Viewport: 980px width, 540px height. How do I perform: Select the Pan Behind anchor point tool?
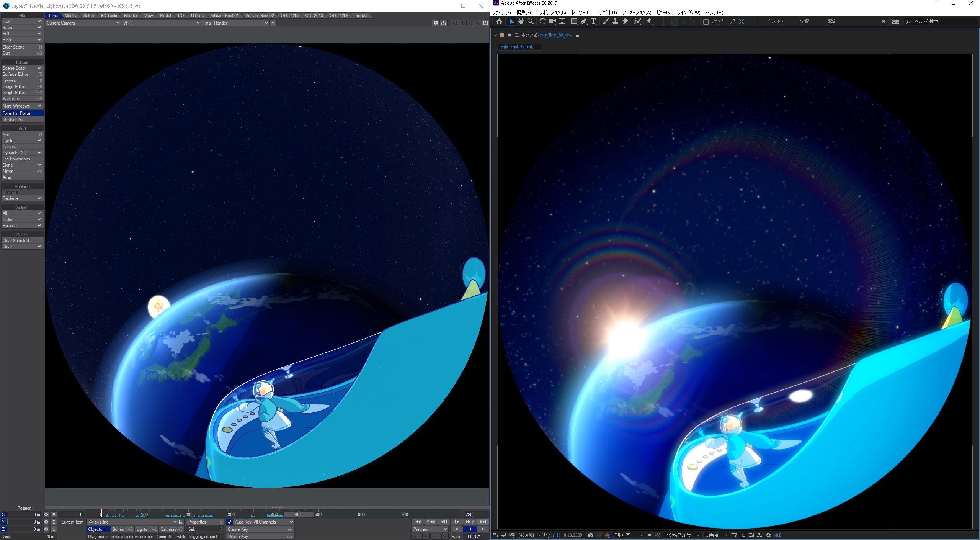(x=562, y=21)
